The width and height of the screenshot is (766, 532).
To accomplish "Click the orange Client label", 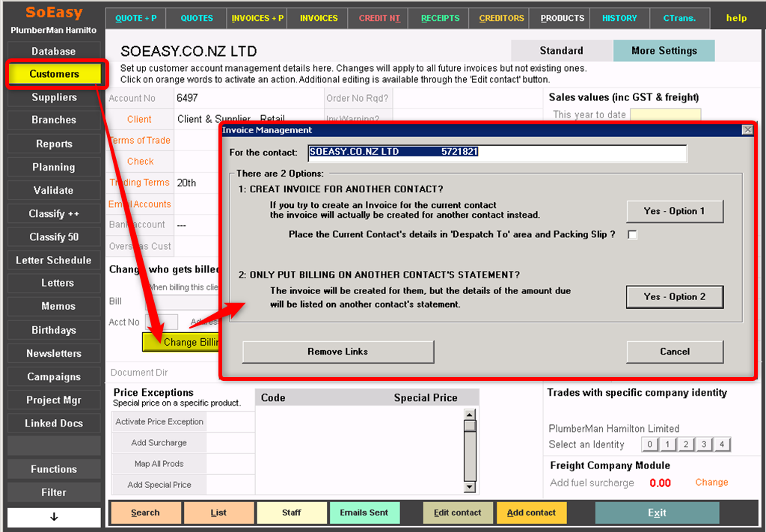I will tap(139, 119).
